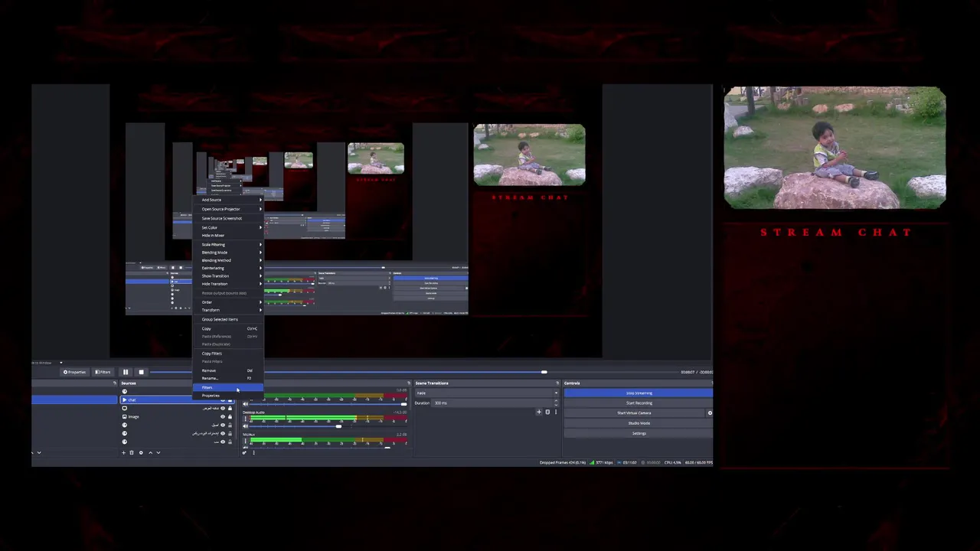Open source properties gear icon in Sources
Screen dimensions: 980x551
141,452
